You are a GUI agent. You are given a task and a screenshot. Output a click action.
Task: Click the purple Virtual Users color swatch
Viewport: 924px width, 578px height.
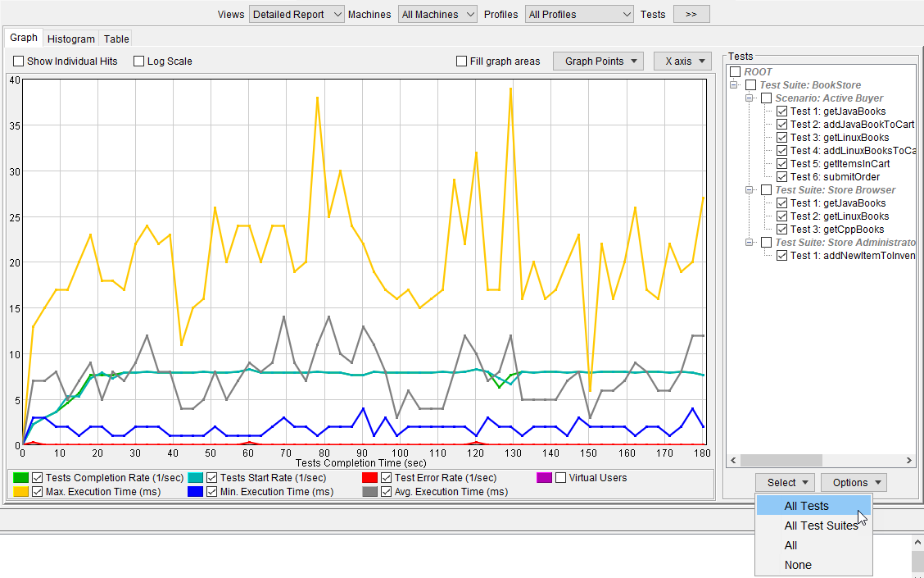[x=544, y=478]
